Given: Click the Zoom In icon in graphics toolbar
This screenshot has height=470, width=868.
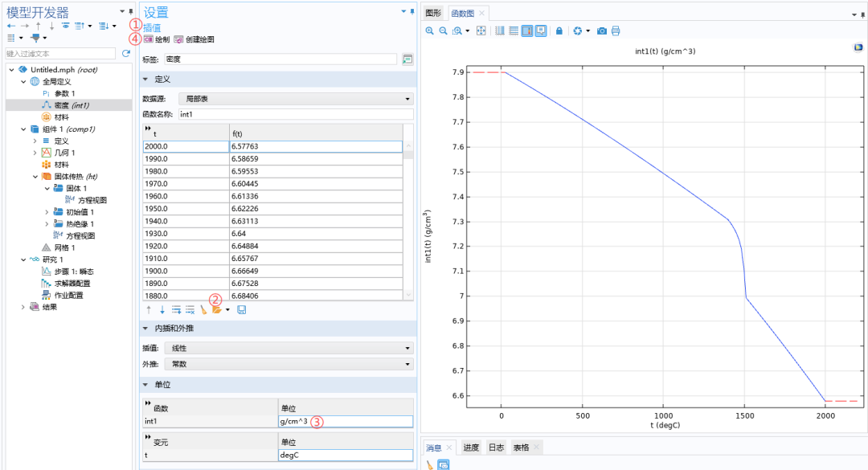Looking at the screenshot, I should (429, 31).
